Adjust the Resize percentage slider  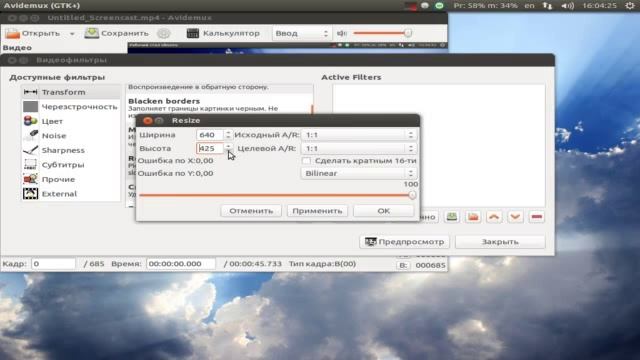click(277, 195)
